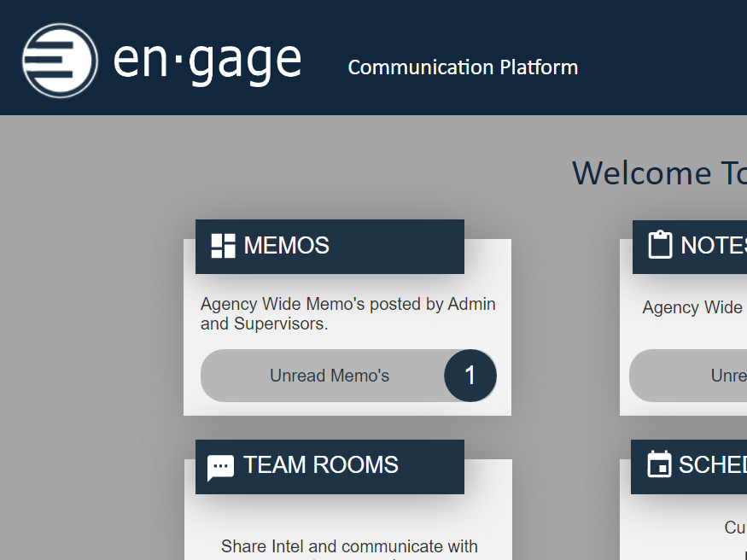The image size is (747, 560).
Task: Click the Memos dashboard grid icon
Action: (x=223, y=246)
